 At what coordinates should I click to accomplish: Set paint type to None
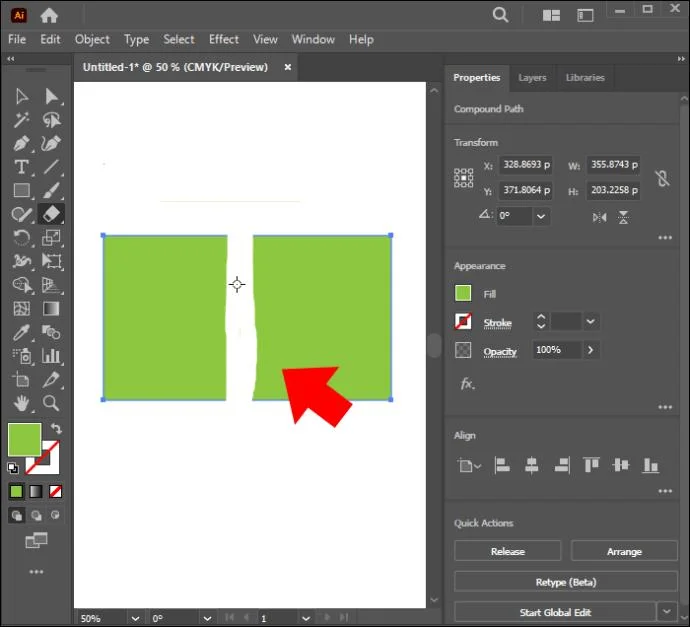(55, 491)
